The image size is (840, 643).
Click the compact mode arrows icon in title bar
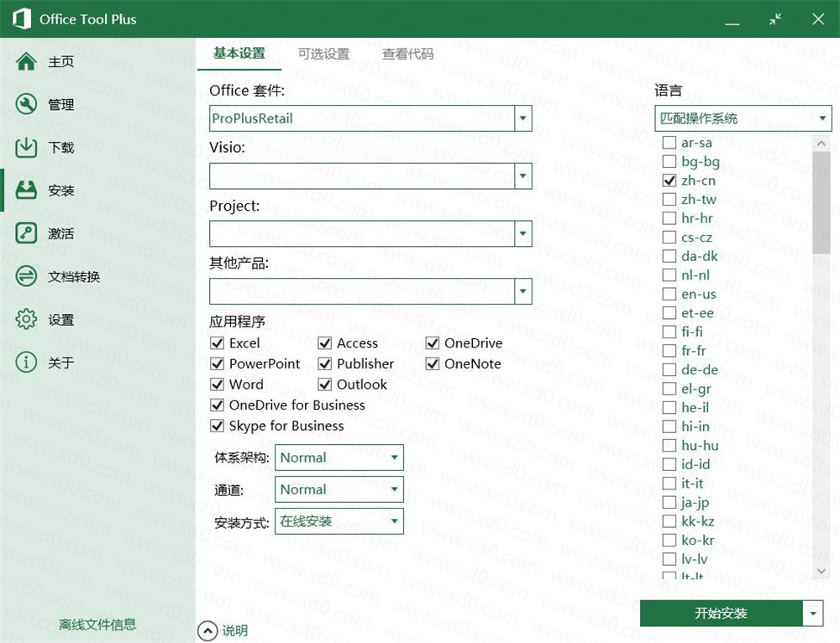tap(775, 19)
